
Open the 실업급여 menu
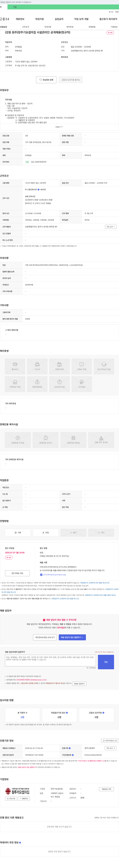[59, 19]
